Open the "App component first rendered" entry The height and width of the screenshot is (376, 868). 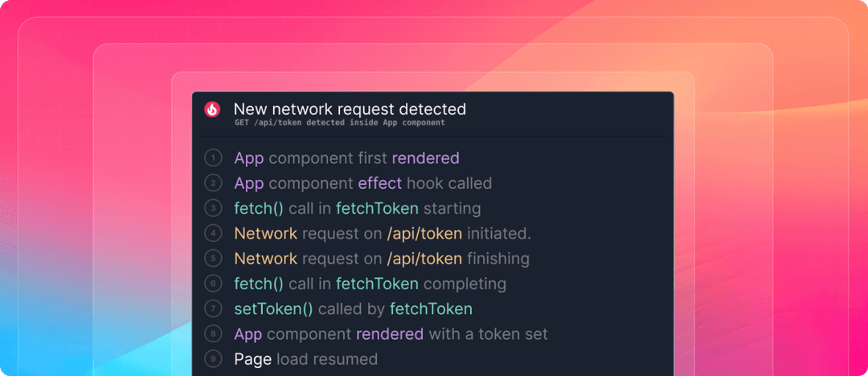(x=346, y=158)
